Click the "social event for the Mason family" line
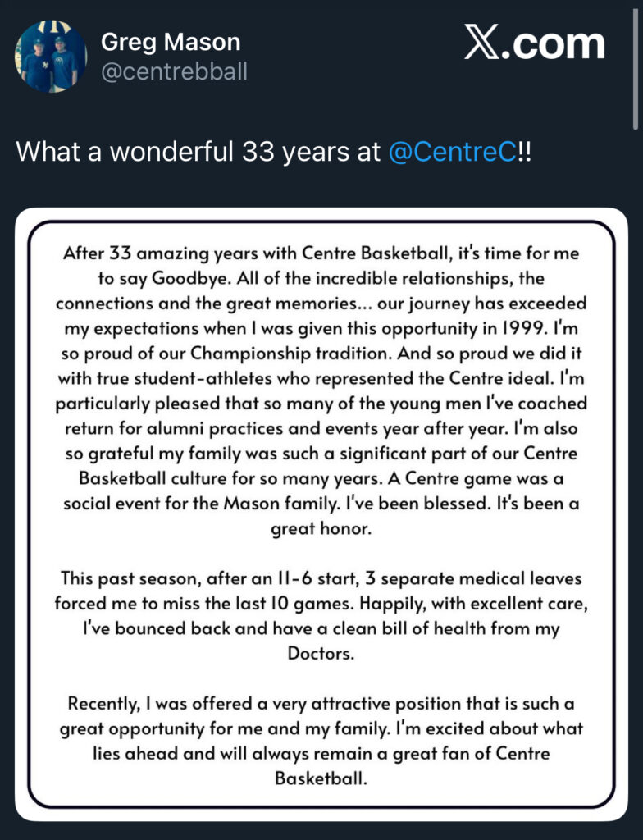Image resolution: width=643 pixels, height=840 pixels. 321,504
